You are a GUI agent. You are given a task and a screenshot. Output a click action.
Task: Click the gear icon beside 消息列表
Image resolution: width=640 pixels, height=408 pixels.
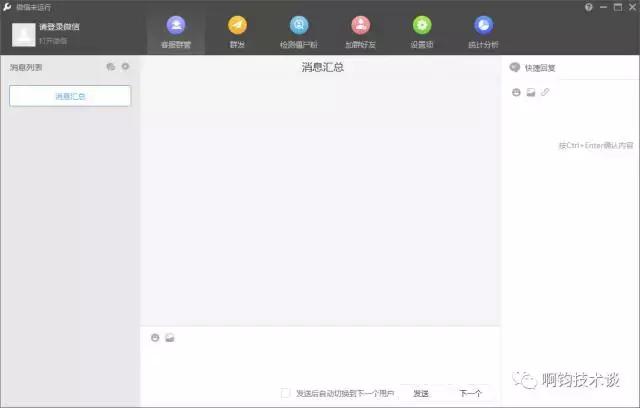click(x=125, y=66)
